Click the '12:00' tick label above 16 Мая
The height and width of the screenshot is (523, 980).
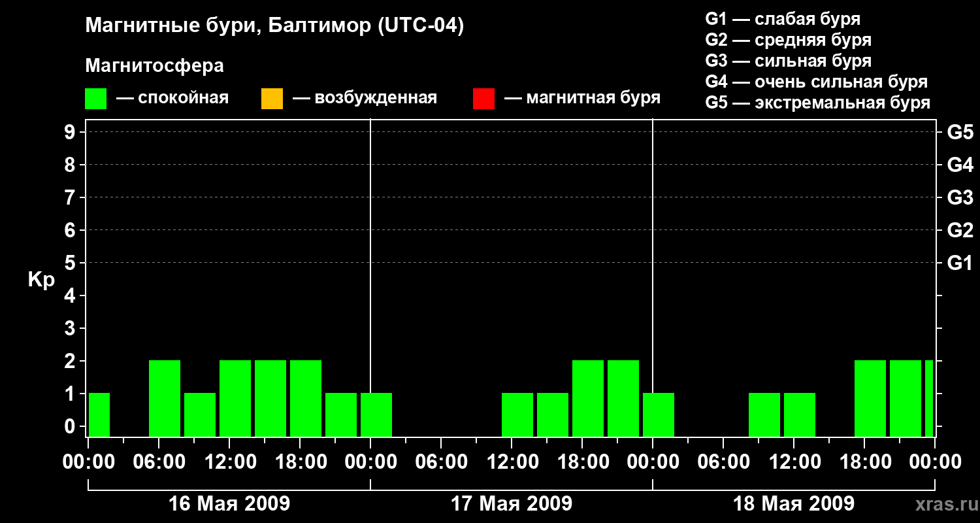229,462
